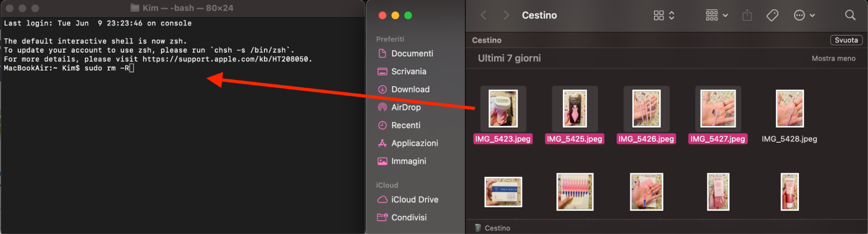
Task: Select the IMG_5423.jpeg thumbnail
Action: [x=503, y=109]
